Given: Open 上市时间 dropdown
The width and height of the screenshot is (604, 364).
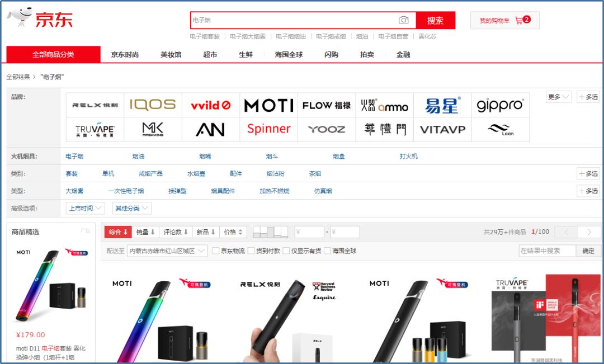Looking at the screenshot, I should pos(85,209).
